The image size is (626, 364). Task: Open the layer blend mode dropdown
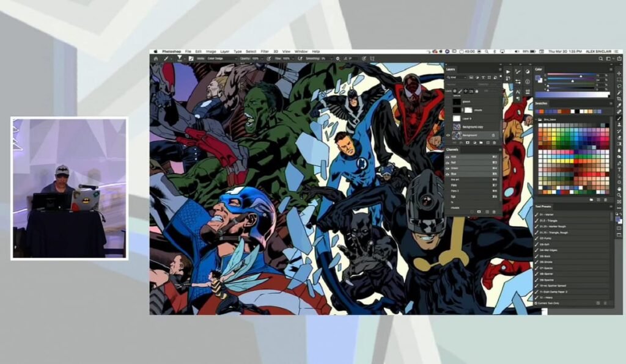(455, 84)
